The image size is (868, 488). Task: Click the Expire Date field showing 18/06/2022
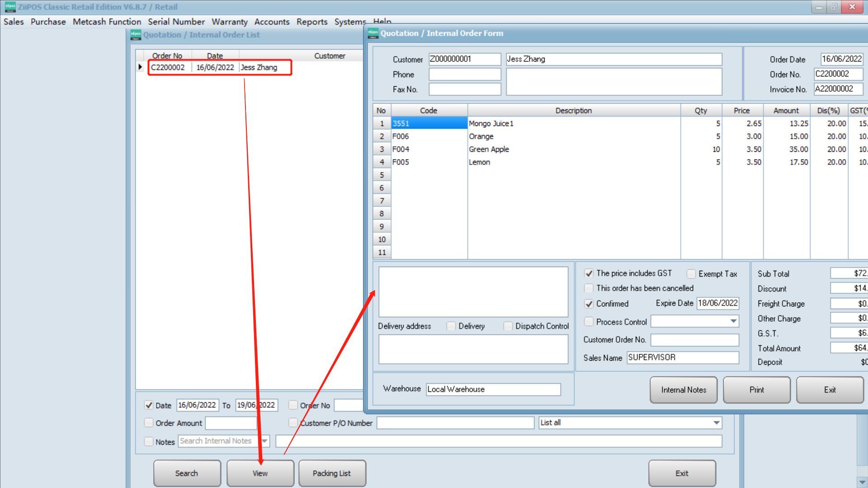coord(718,303)
